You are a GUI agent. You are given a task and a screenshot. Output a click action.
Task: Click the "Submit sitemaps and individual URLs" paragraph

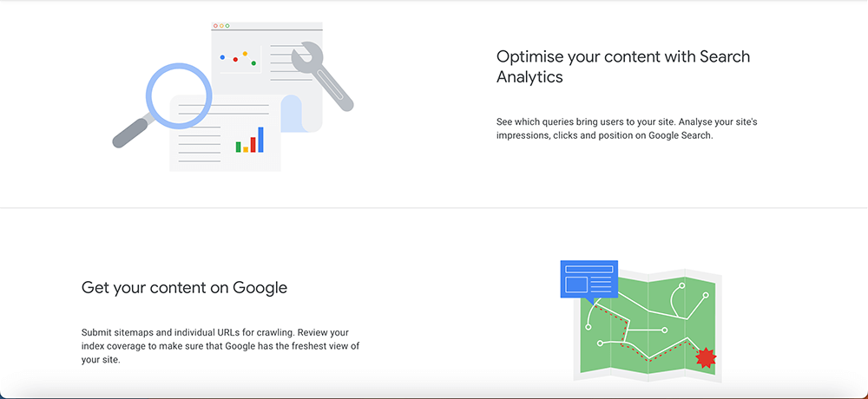tap(220, 346)
